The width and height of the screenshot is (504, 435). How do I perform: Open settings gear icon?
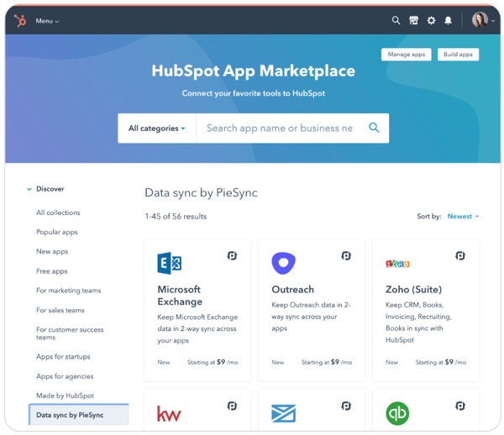pyautogui.click(x=431, y=21)
